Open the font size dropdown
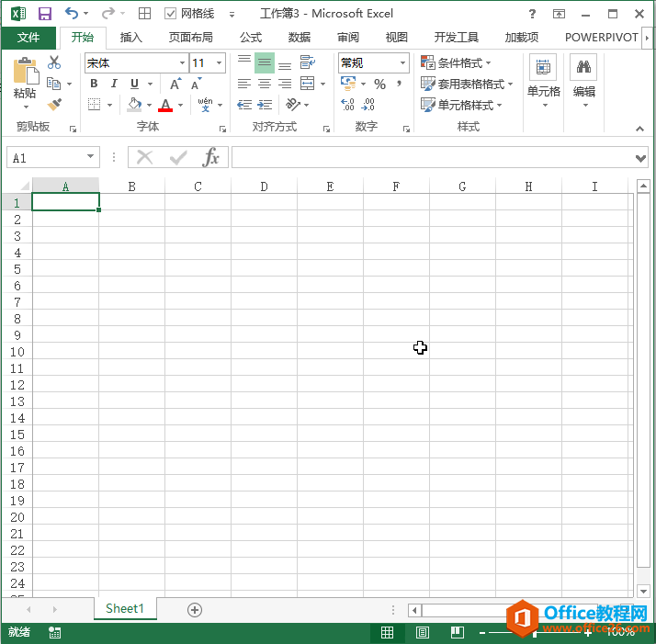The height and width of the screenshot is (644, 656). [220, 62]
